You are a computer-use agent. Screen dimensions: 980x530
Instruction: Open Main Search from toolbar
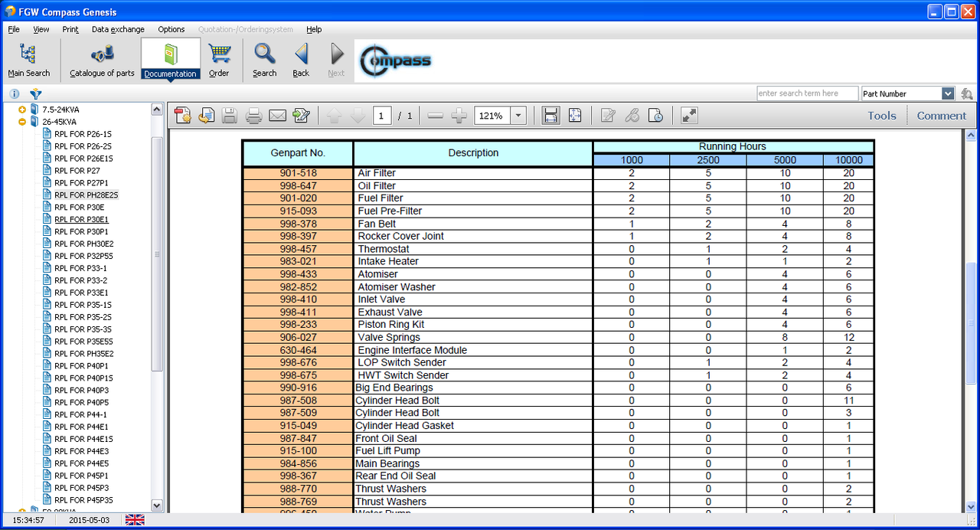28,60
